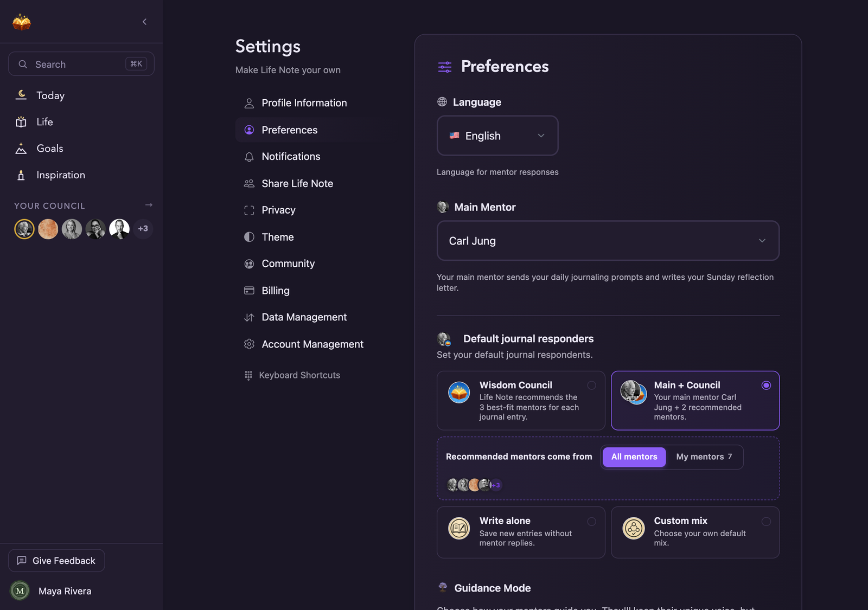
Task: Click the Privacy brackets icon
Action: click(x=249, y=210)
